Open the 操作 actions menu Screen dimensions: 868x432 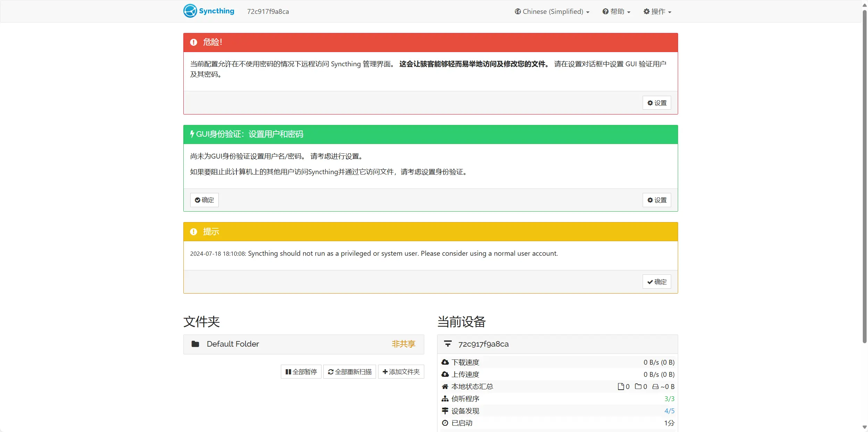[x=657, y=11]
